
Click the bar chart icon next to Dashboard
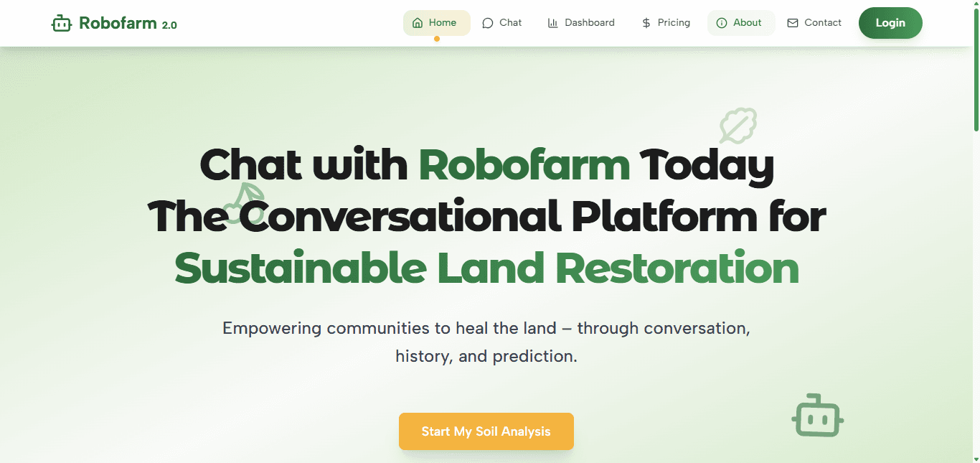click(x=552, y=22)
